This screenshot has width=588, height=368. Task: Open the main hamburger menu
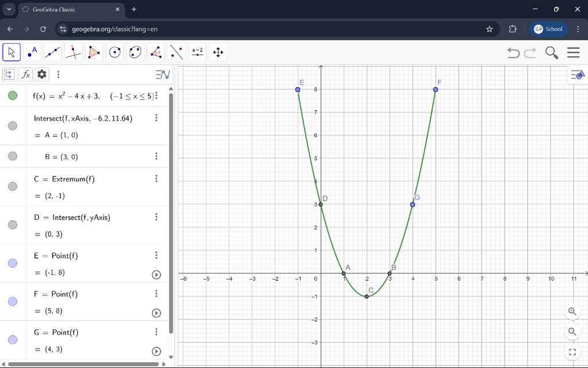573,53
